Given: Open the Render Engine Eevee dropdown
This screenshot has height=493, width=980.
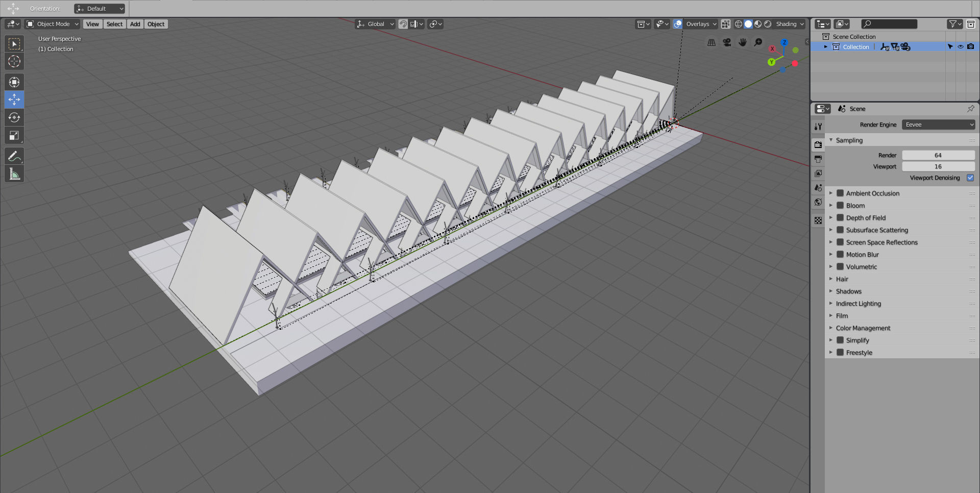Looking at the screenshot, I should pos(939,125).
